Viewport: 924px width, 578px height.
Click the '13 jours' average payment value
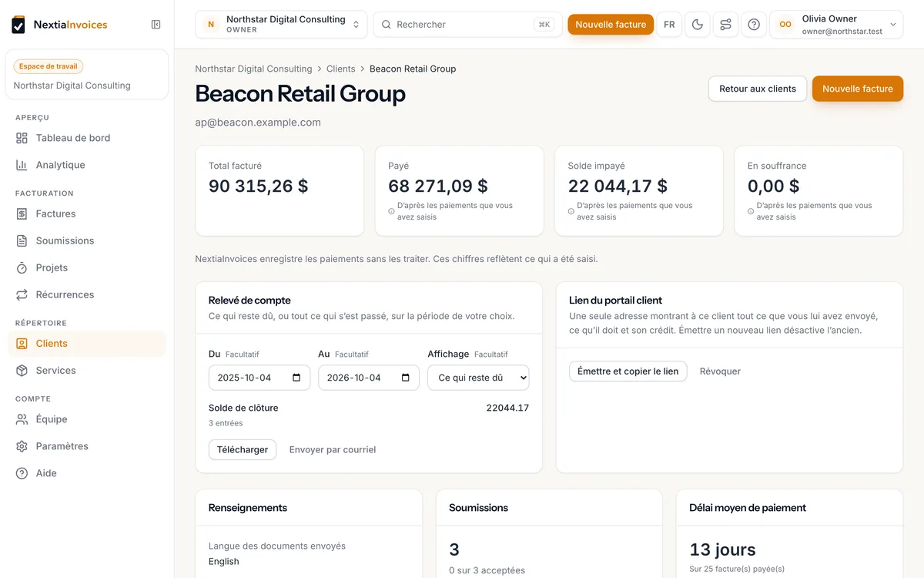click(723, 549)
